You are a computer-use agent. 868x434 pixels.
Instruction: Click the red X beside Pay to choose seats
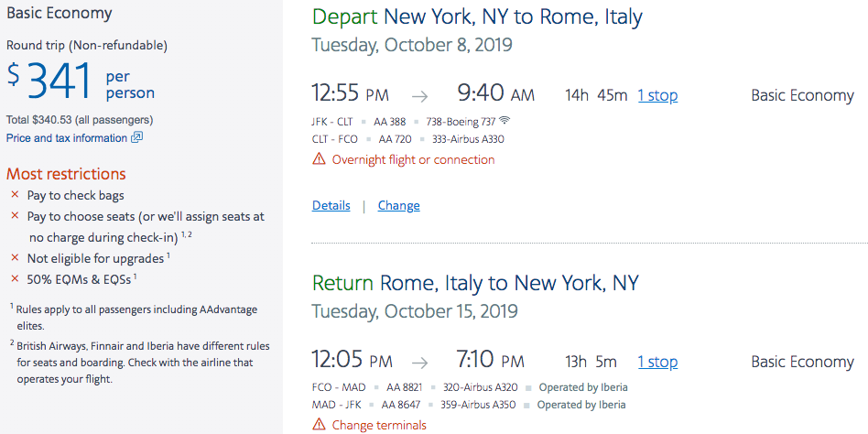(x=15, y=216)
